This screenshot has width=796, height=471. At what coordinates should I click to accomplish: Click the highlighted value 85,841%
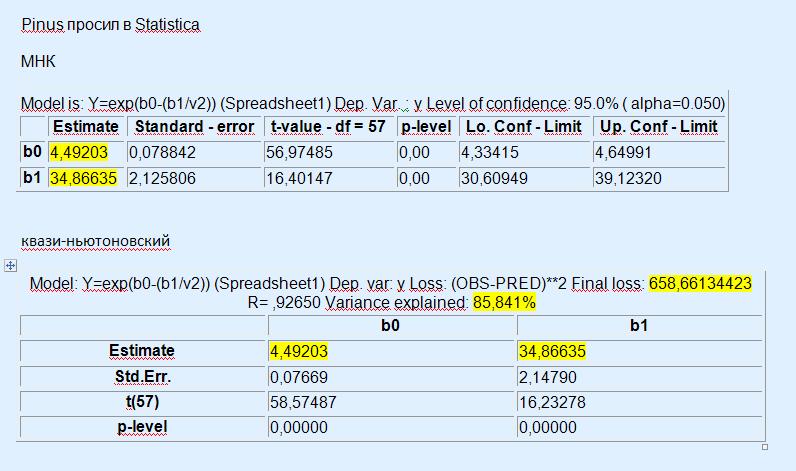tap(504, 302)
